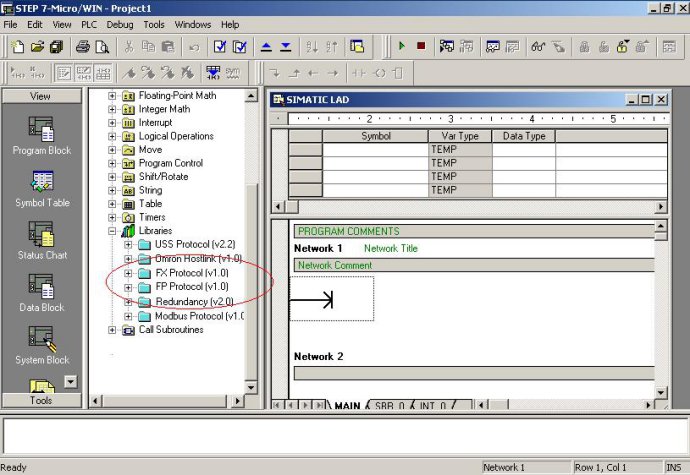This screenshot has height=475, width=690.
Task: Click the Network Comment field
Action: [x=474, y=265]
